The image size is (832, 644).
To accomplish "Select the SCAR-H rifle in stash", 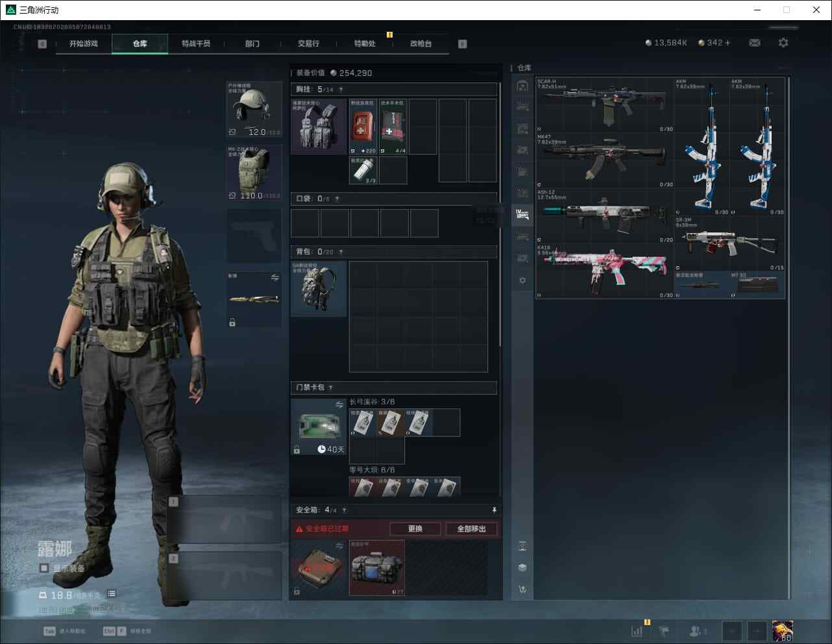I will coord(605,105).
